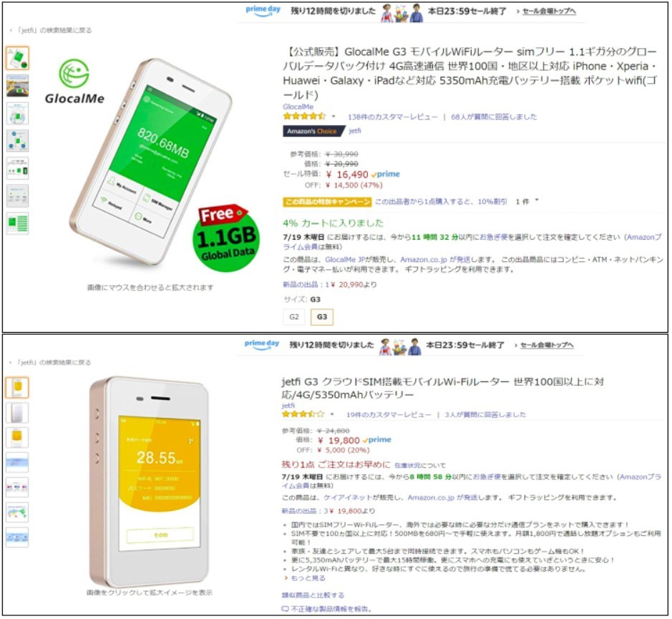Open 138件のカスタマーレビュー link
The height and width of the screenshot is (619, 672).
[393, 117]
